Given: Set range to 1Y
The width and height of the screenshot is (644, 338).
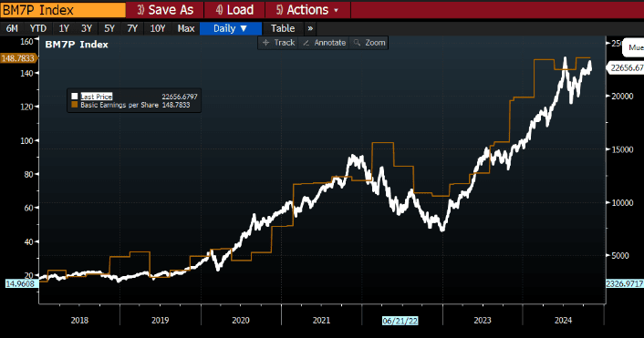Looking at the screenshot, I should 64,28.
